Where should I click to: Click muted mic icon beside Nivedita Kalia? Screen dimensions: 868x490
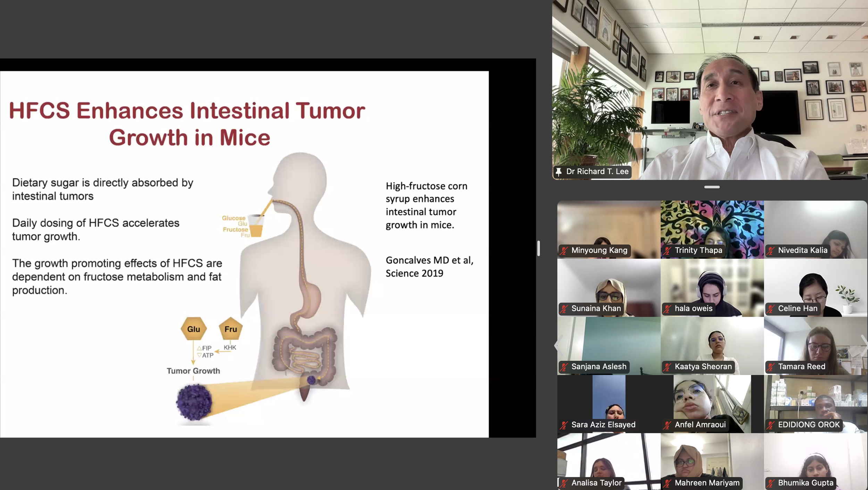770,251
